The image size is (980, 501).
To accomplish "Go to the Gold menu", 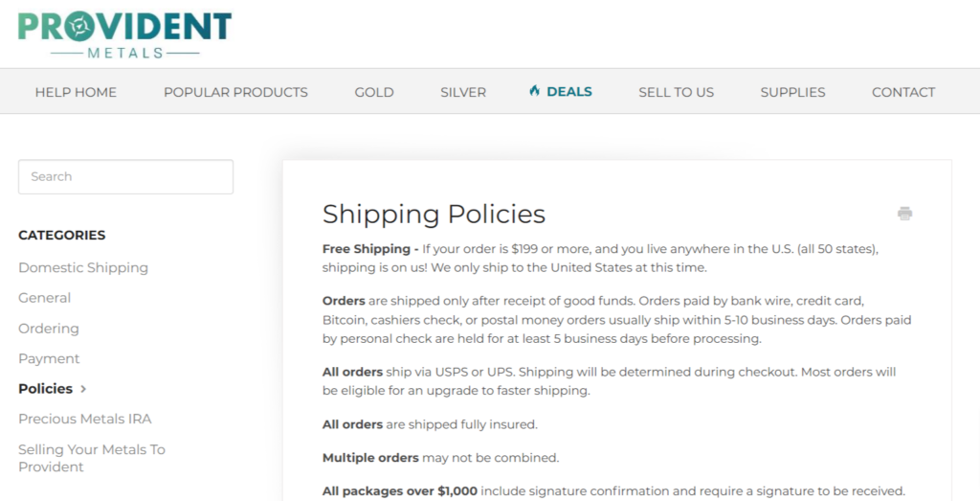I will click(374, 92).
